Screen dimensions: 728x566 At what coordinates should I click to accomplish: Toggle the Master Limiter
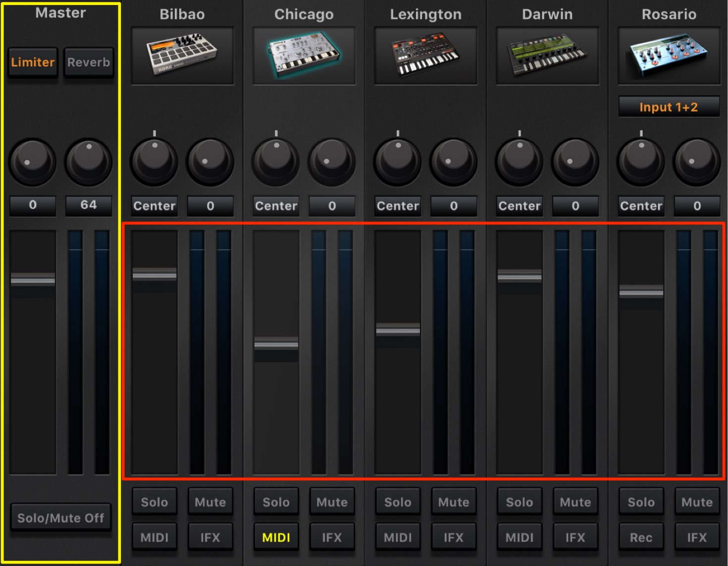click(33, 62)
